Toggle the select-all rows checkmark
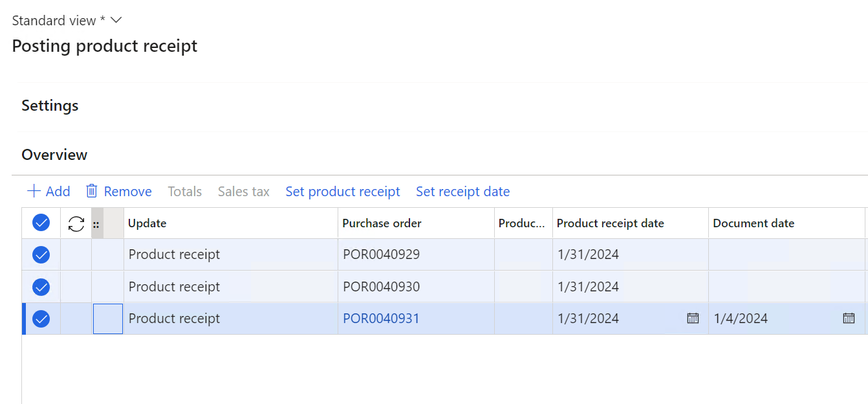The width and height of the screenshot is (868, 404). pyautogui.click(x=41, y=223)
